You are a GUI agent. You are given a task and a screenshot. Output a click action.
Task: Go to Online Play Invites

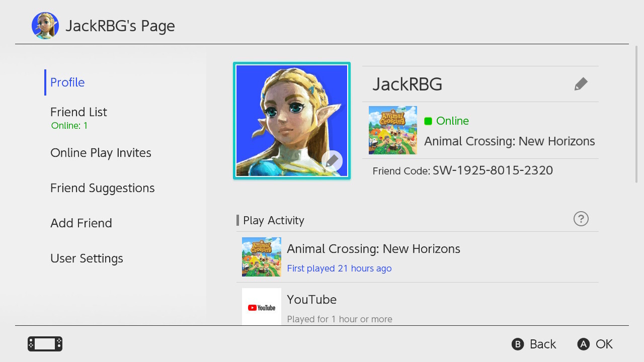pyautogui.click(x=101, y=153)
